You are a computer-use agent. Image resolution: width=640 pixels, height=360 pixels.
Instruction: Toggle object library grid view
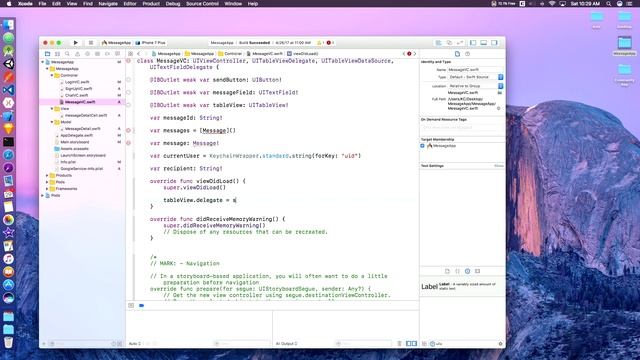[x=424, y=344]
